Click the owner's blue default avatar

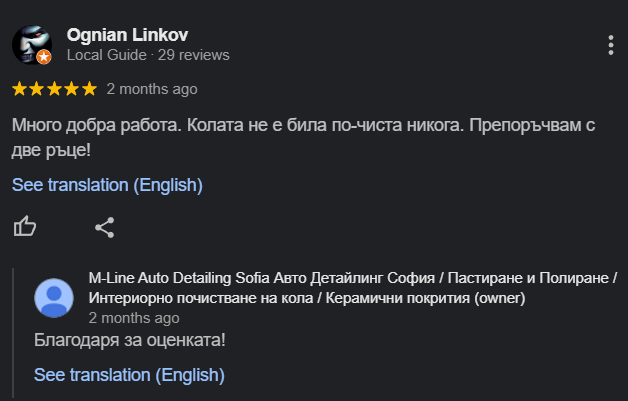click(54, 298)
